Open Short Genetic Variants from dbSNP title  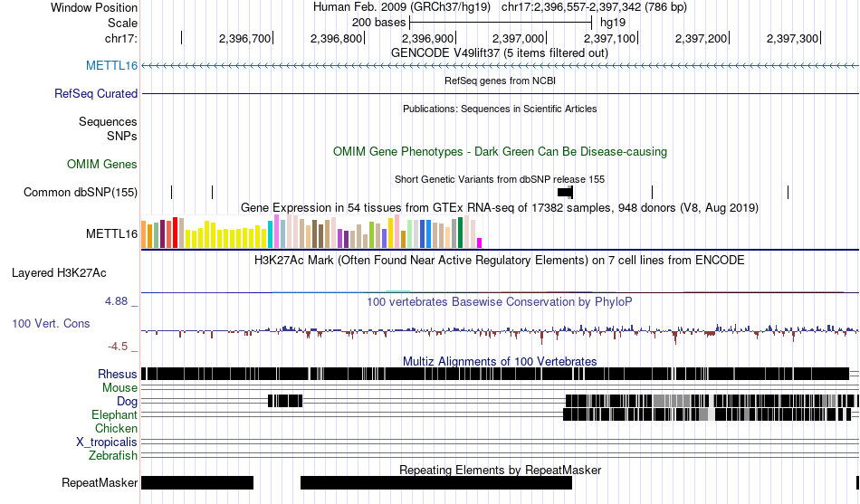click(500, 179)
